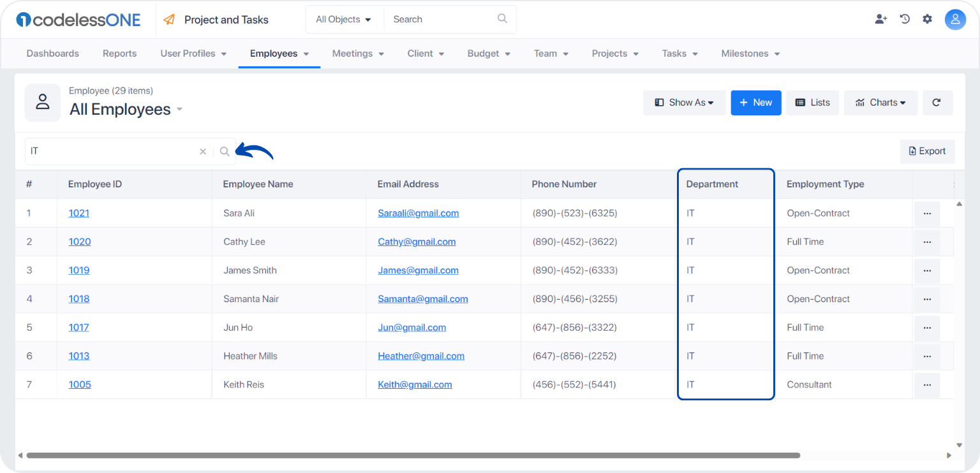Image resolution: width=980 pixels, height=473 pixels.
Task: Open row actions for Jun Ho
Action: pos(927,328)
